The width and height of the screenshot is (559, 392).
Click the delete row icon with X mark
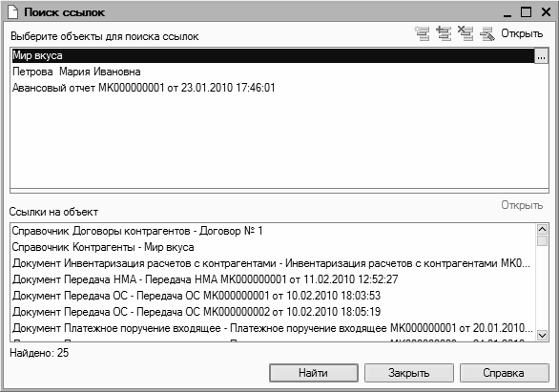tap(466, 33)
